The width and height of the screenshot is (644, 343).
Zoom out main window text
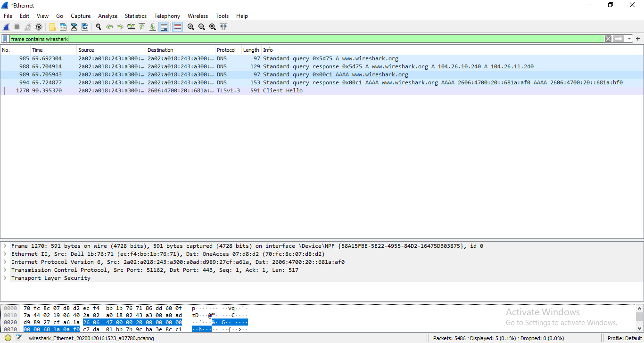tap(202, 27)
